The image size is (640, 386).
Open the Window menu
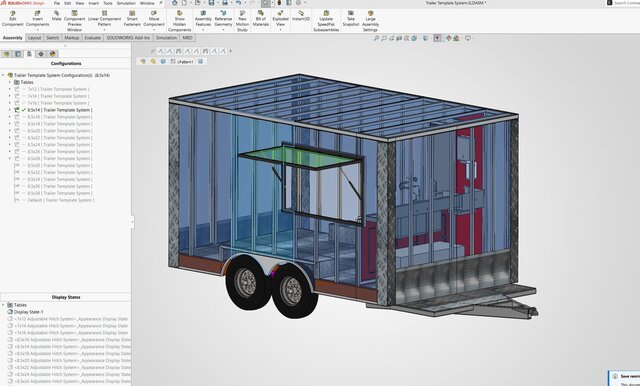pos(147,3)
